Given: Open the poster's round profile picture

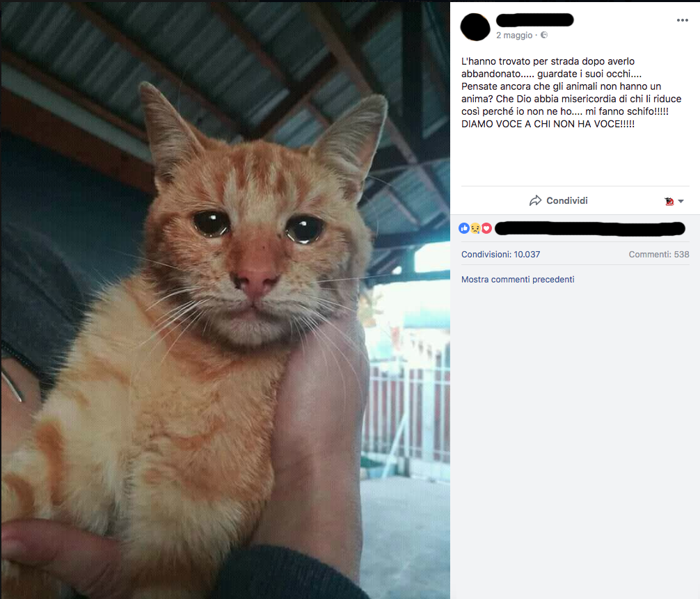Looking at the screenshot, I should (x=475, y=26).
